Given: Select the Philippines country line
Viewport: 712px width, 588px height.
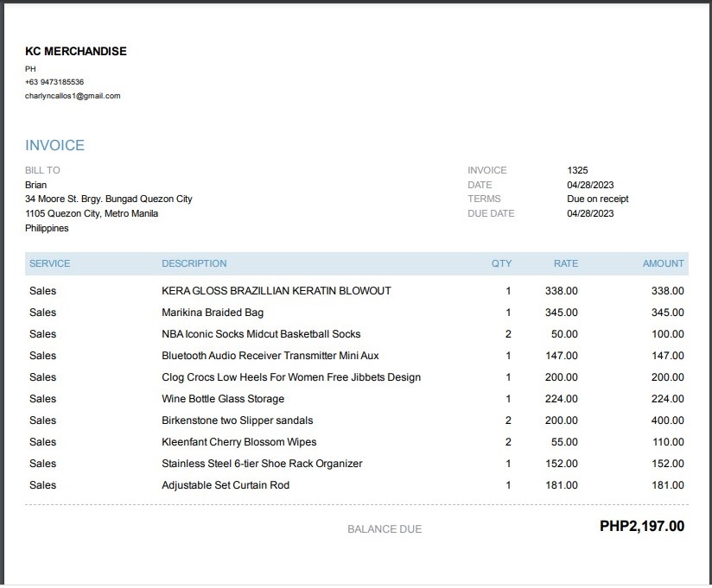Looking at the screenshot, I should click(x=47, y=228).
